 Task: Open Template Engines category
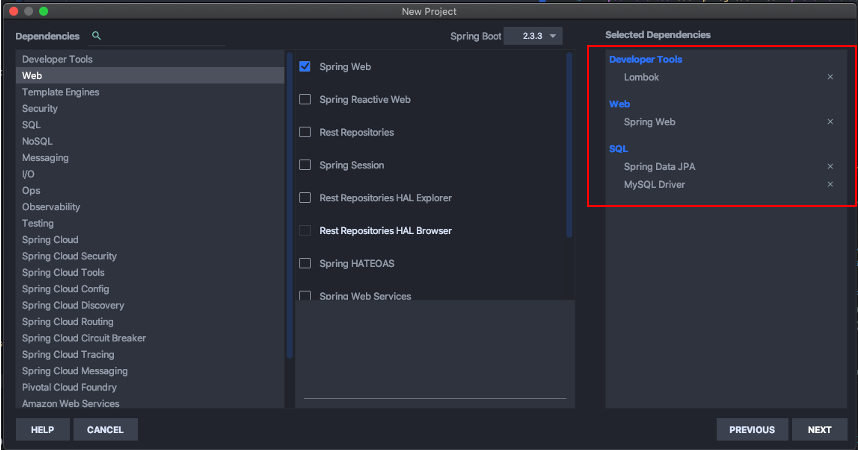click(x=150, y=92)
